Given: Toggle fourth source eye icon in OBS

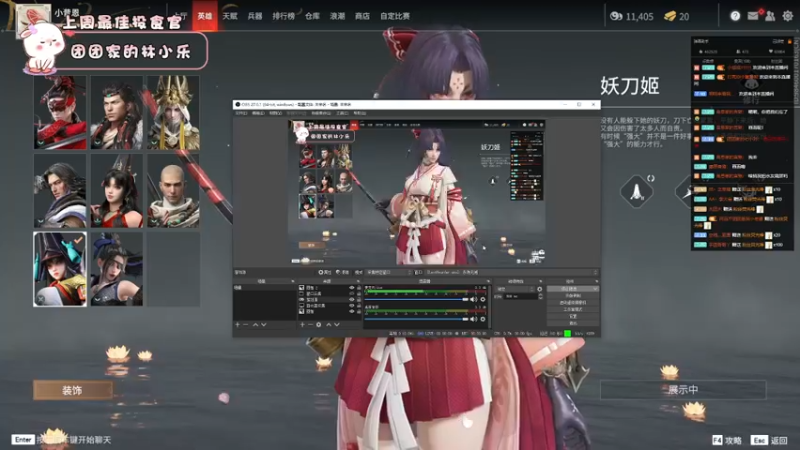Looking at the screenshot, I should (x=352, y=306).
